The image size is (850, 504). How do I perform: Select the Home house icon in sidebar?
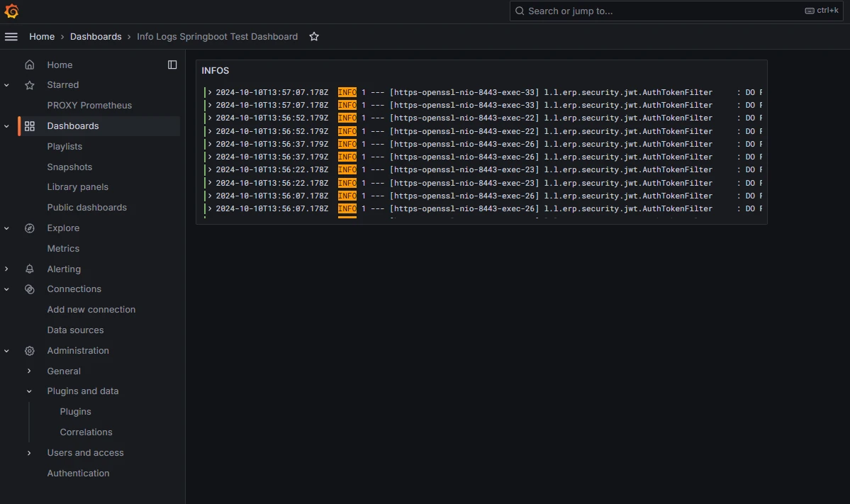coord(29,64)
